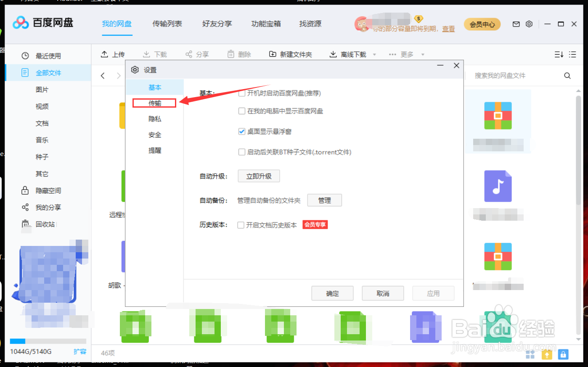Go back with the left arrow
The image size is (588, 367).
tap(103, 76)
